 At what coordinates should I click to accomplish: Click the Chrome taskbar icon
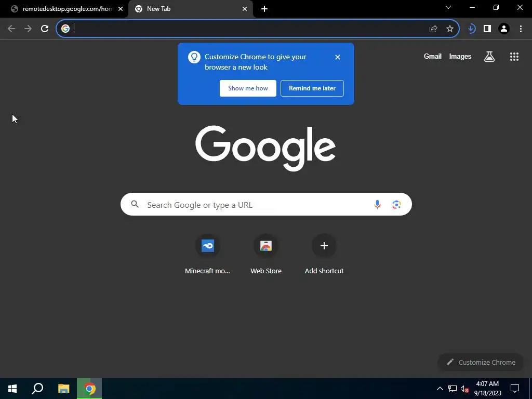point(89,389)
